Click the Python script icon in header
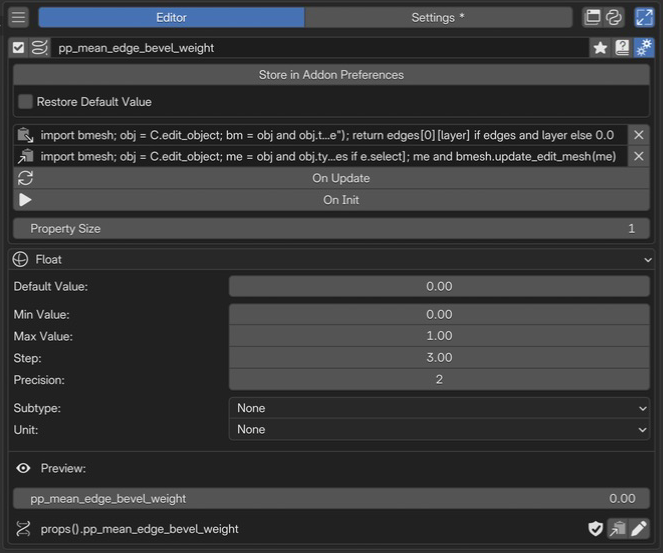 pyautogui.click(x=614, y=17)
